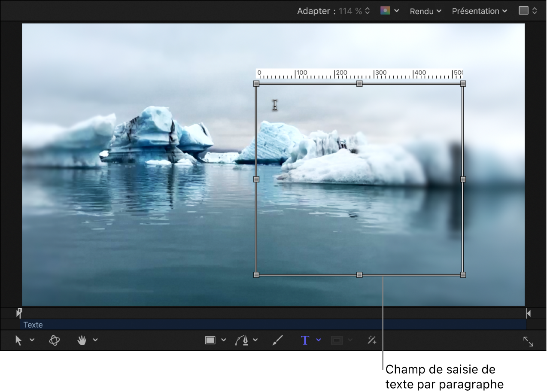Open the Rendu pop-up menu

tap(425, 11)
